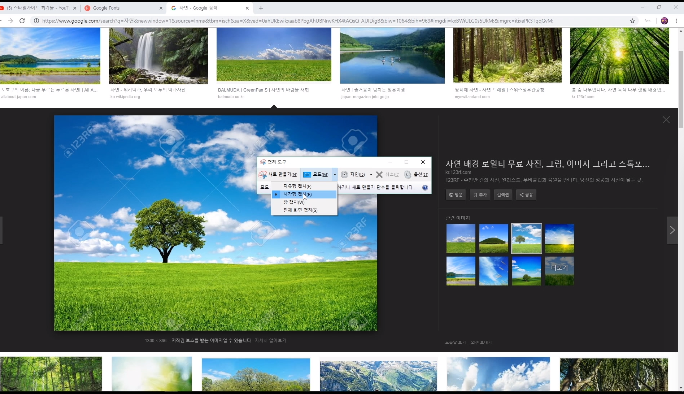The image size is (684, 394).
Task: Open the green field under blue sky top result
Action: 274,55
